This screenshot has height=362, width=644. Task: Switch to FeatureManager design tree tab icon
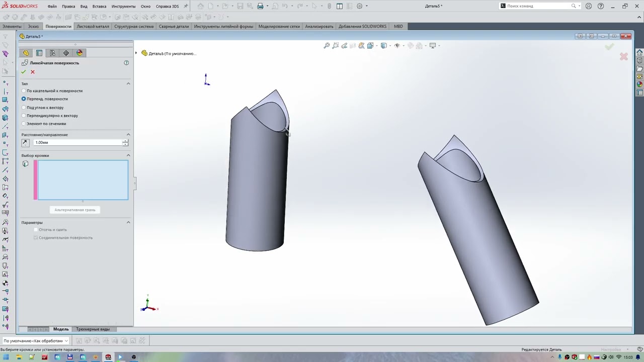[26, 53]
